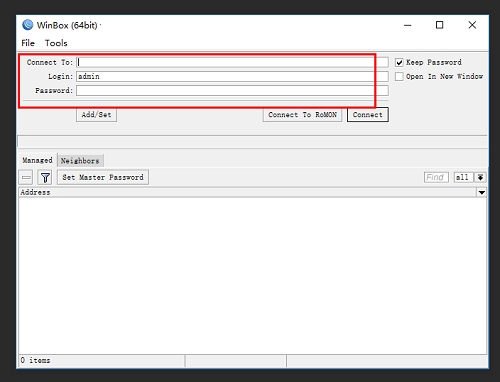Open the Tools menu
This screenshot has width=500, height=382.
click(56, 43)
